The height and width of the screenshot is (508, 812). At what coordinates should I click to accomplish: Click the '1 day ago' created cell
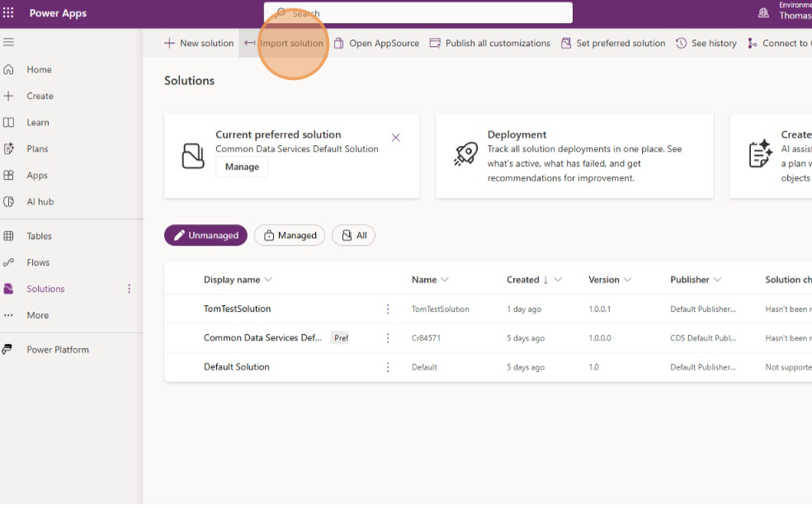524,308
